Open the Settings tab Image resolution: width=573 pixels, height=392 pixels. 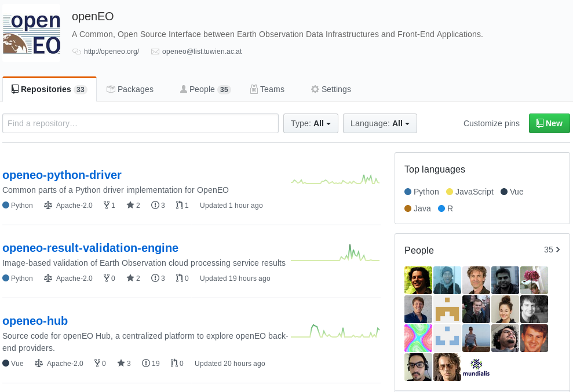331,89
